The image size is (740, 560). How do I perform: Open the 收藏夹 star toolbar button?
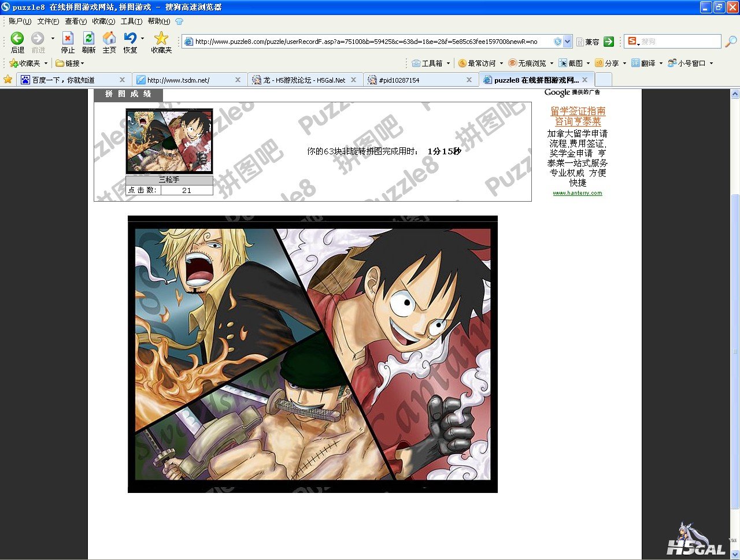pyautogui.click(x=161, y=42)
